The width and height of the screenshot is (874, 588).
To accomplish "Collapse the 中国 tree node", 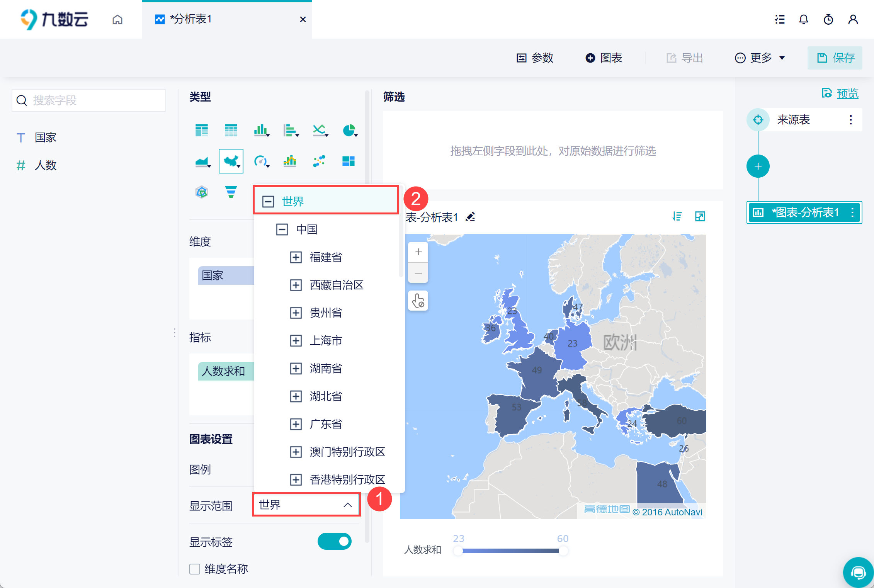I will (x=282, y=229).
